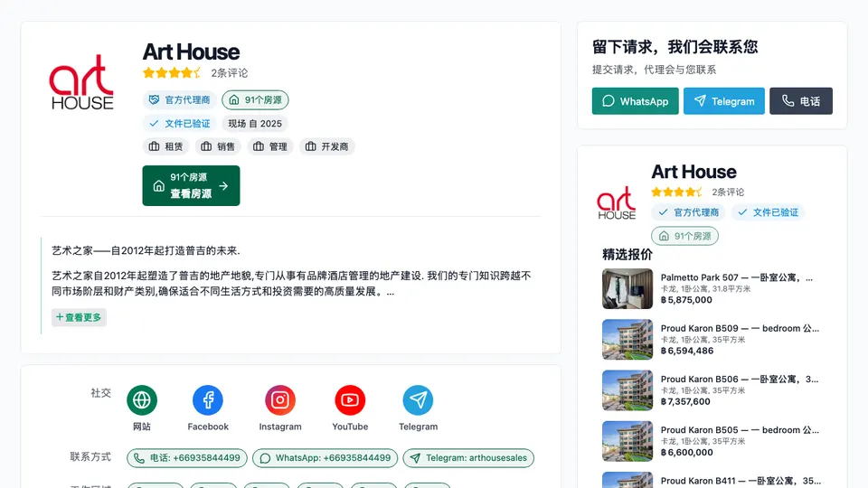Image resolution: width=868 pixels, height=488 pixels.
Task: Click the sidebar 文件已验证 badge
Action: point(768,212)
